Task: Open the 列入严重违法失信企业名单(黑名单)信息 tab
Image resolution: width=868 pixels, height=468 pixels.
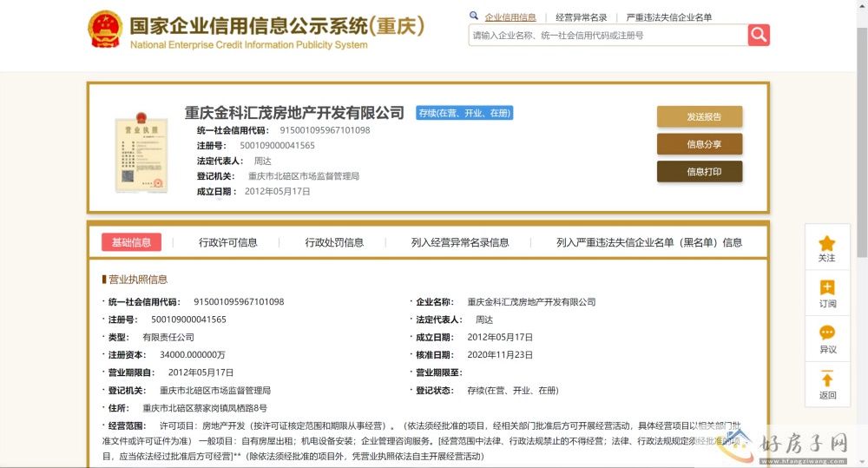Action: click(649, 242)
